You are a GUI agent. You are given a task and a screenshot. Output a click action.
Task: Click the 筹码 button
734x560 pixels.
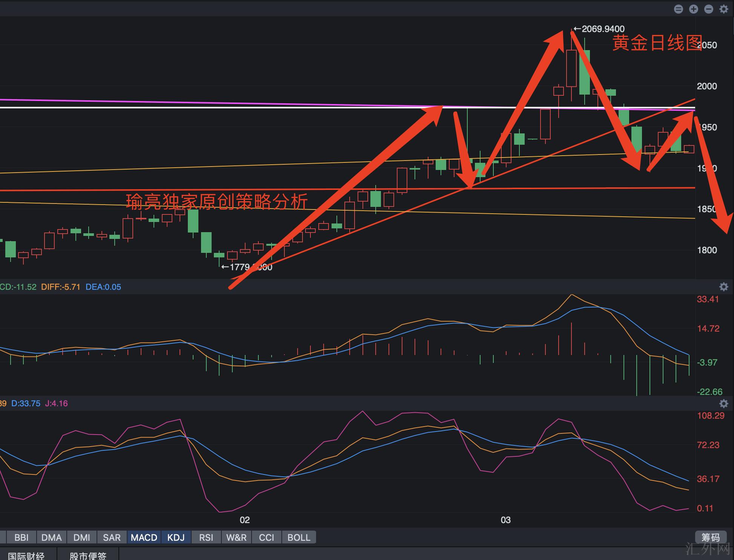point(710,537)
